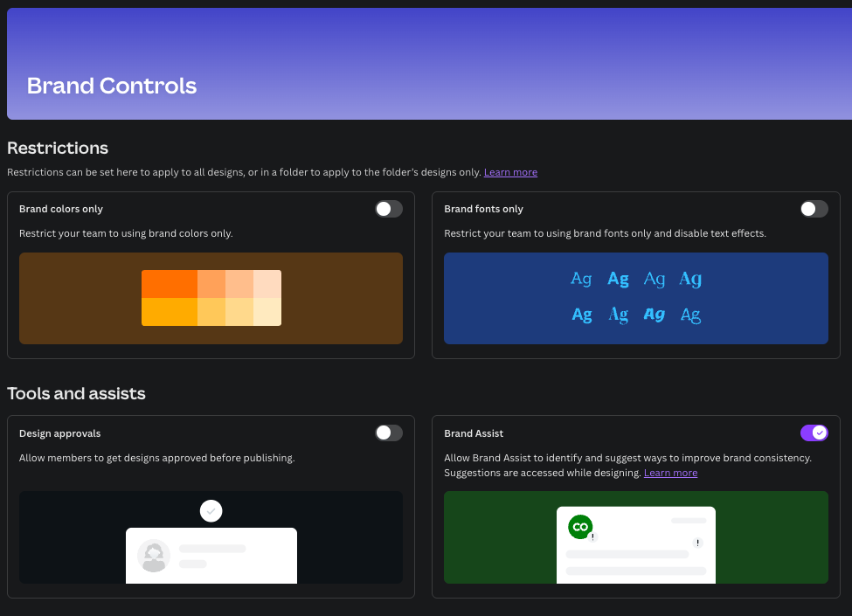Select the first Ag font sample in top row

point(581,279)
